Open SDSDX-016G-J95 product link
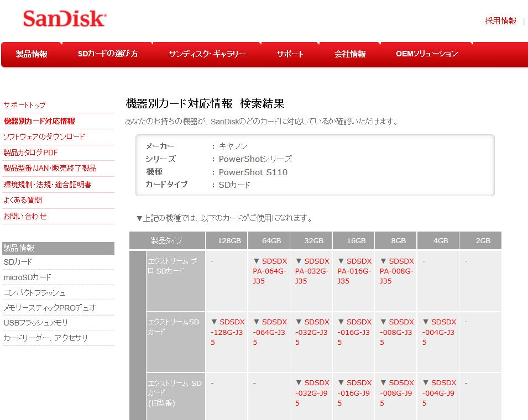The height and width of the screenshot is (420, 528). [354, 393]
